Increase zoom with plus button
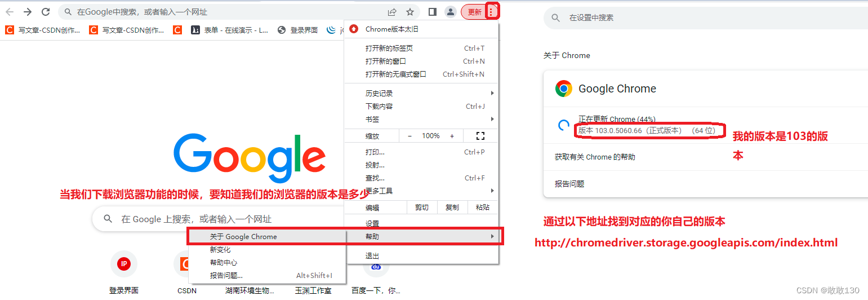The height and width of the screenshot is (300, 868). (452, 136)
